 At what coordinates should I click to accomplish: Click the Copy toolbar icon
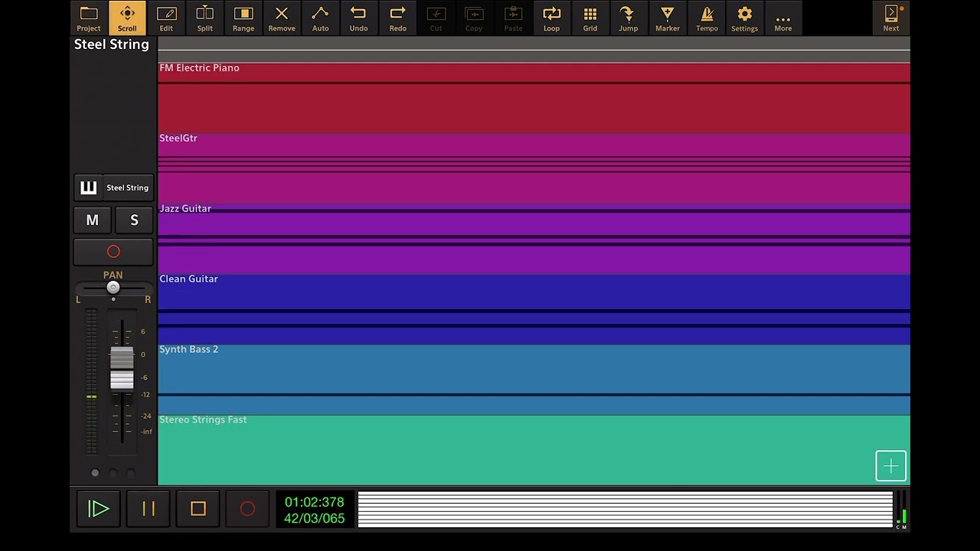click(474, 18)
